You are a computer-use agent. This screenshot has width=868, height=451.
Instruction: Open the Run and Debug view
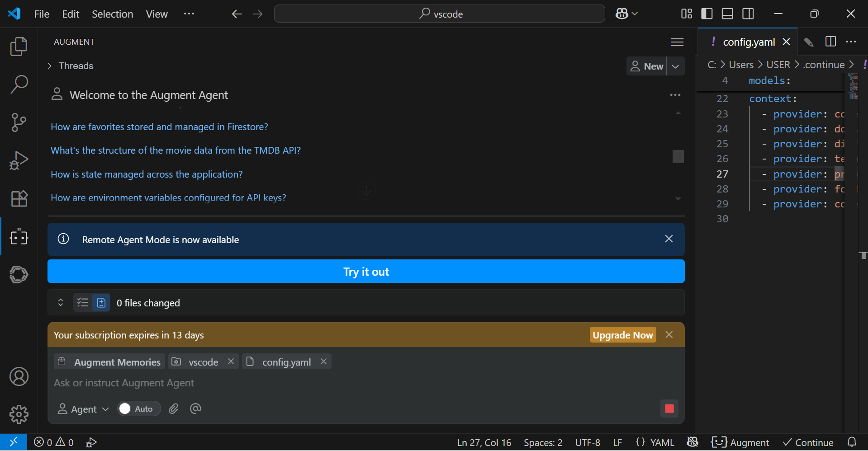pos(19,160)
